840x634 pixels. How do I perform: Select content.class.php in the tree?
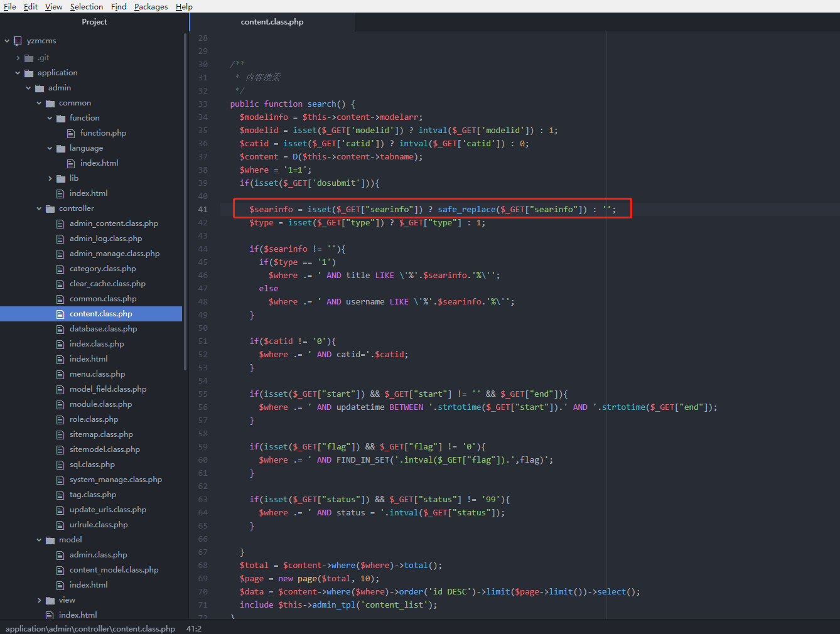click(91, 314)
